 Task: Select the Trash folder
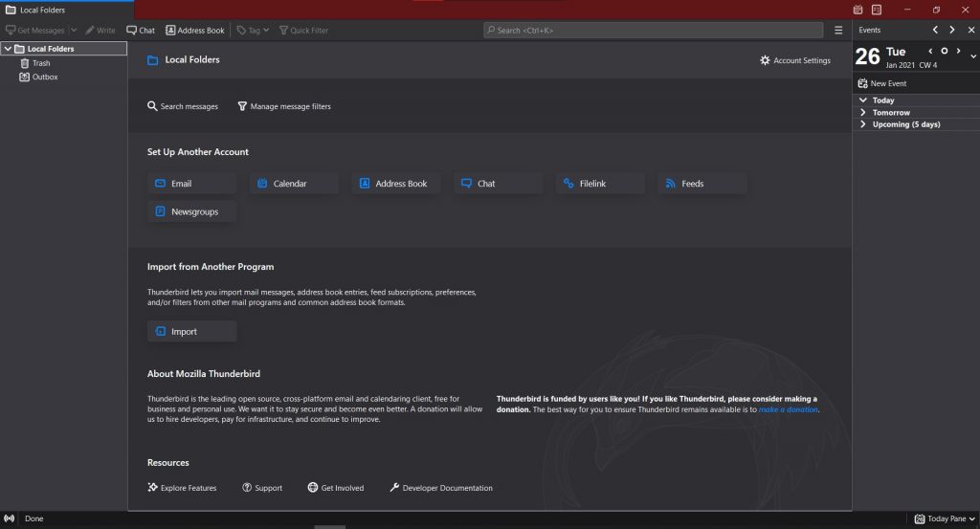pos(35,63)
